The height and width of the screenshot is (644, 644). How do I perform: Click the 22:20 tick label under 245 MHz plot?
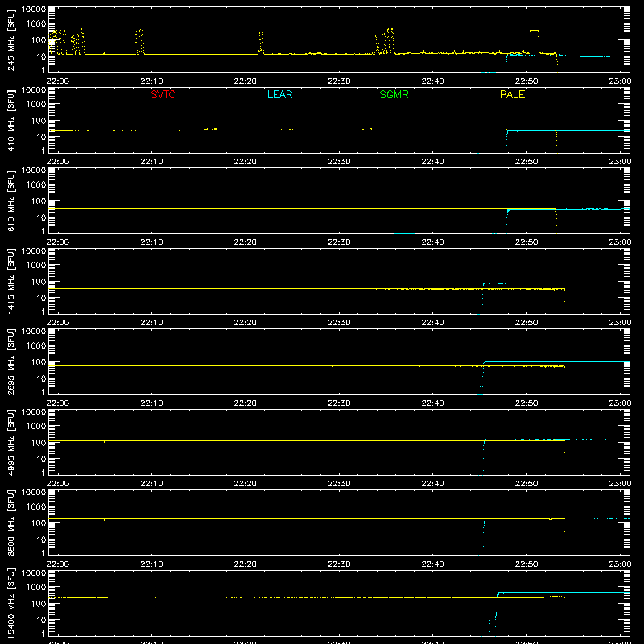click(246, 81)
